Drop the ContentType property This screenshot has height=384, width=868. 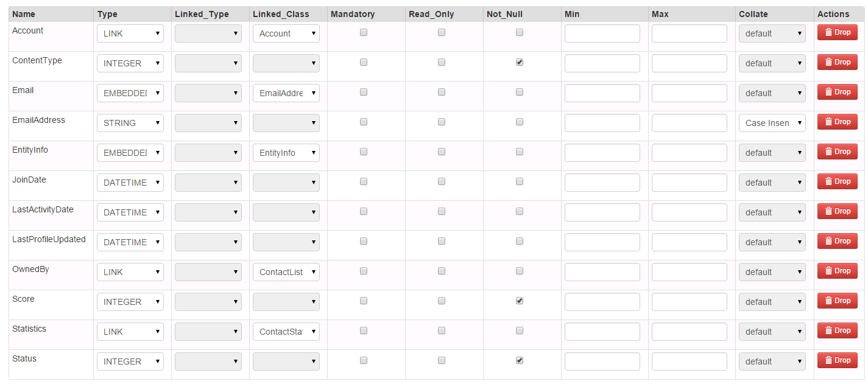pos(838,62)
